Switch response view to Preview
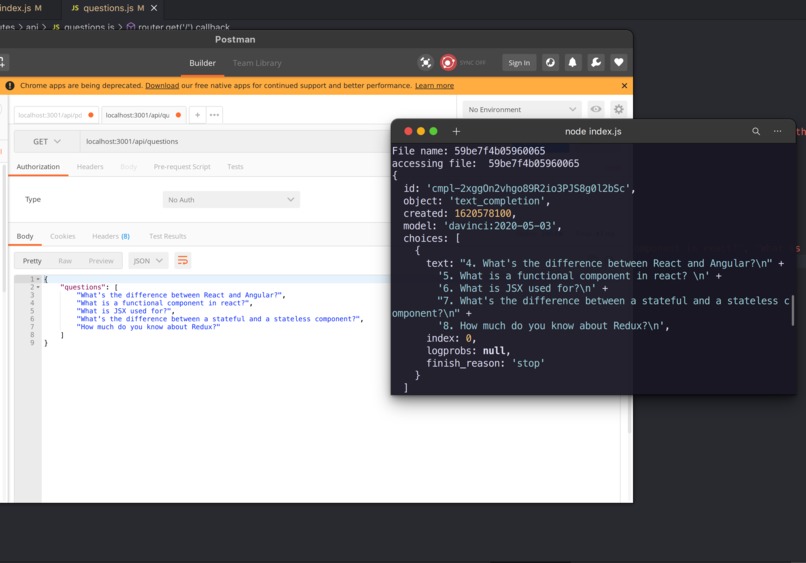Viewport: 806px width, 563px height. click(x=101, y=261)
